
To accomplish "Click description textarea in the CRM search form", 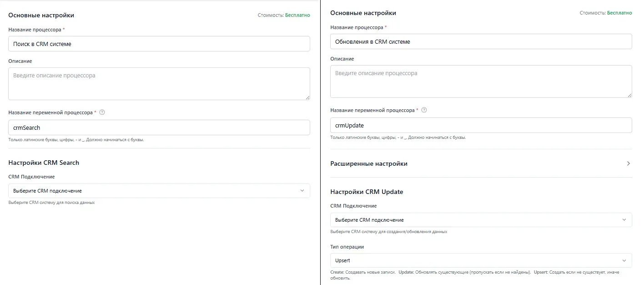I will pos(159,84).
